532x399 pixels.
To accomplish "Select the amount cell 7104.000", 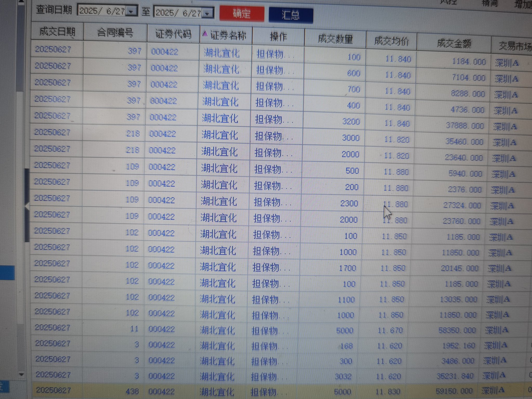I will point(468,78).
